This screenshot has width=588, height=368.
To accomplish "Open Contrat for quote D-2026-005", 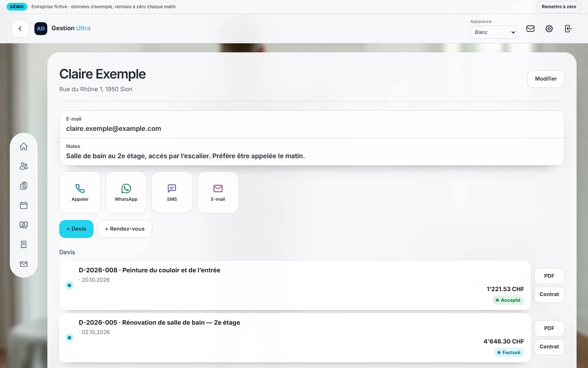I will click(549, 347).
